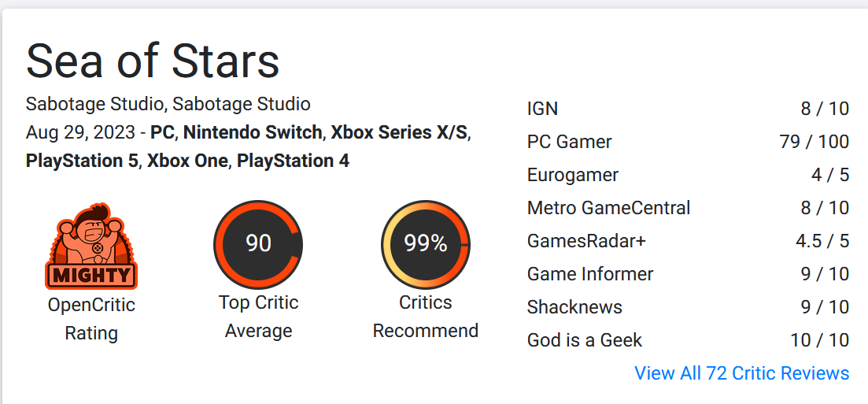Open the IGN review entry
Viewport: 868px width, 404px height.
[688, 109]
